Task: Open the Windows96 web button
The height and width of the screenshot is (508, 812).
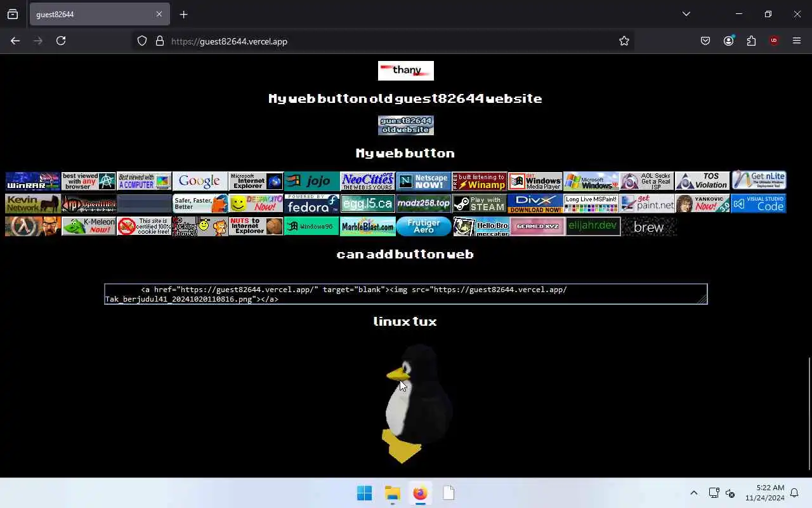Action: (311, 227)
